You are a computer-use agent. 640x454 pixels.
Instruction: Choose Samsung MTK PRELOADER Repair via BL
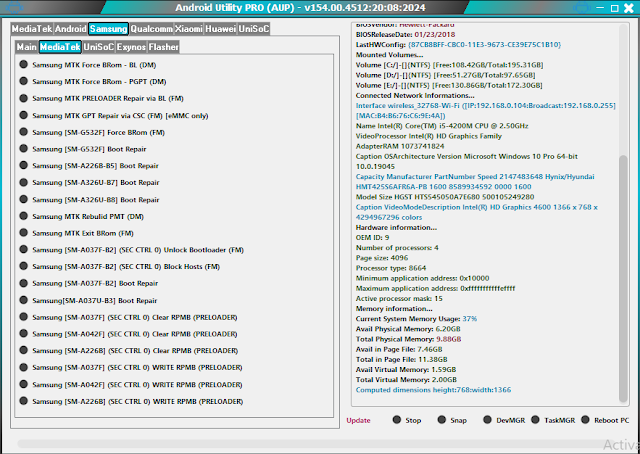tap(101, 98)
